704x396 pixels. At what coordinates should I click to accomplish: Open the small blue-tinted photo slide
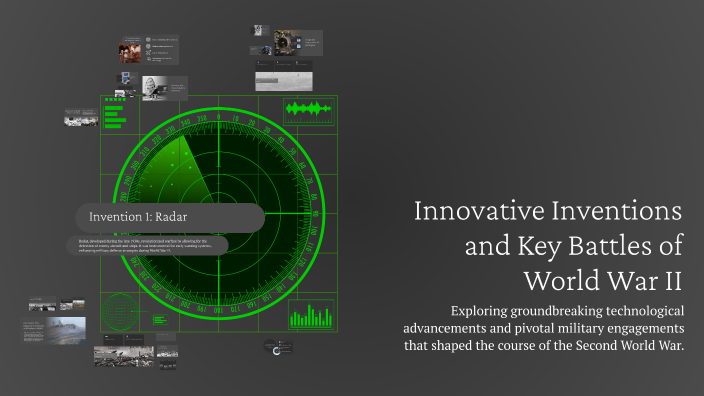[261, 50]
